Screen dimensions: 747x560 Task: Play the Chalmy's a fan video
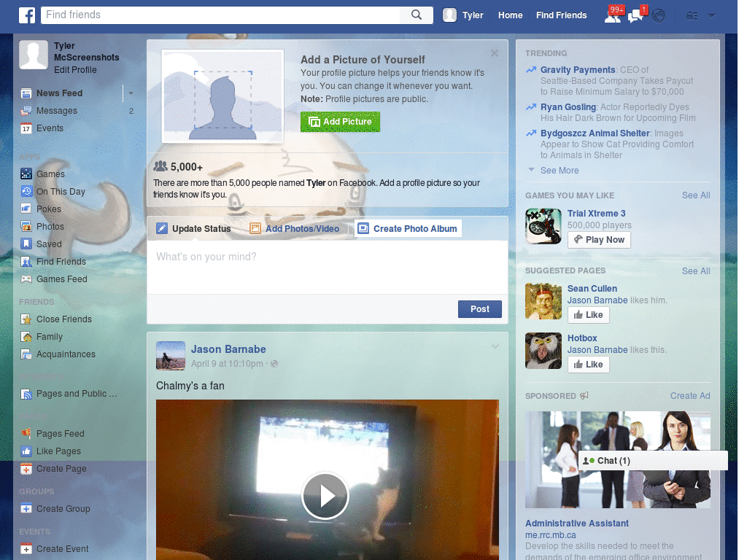tap(325, 496)
